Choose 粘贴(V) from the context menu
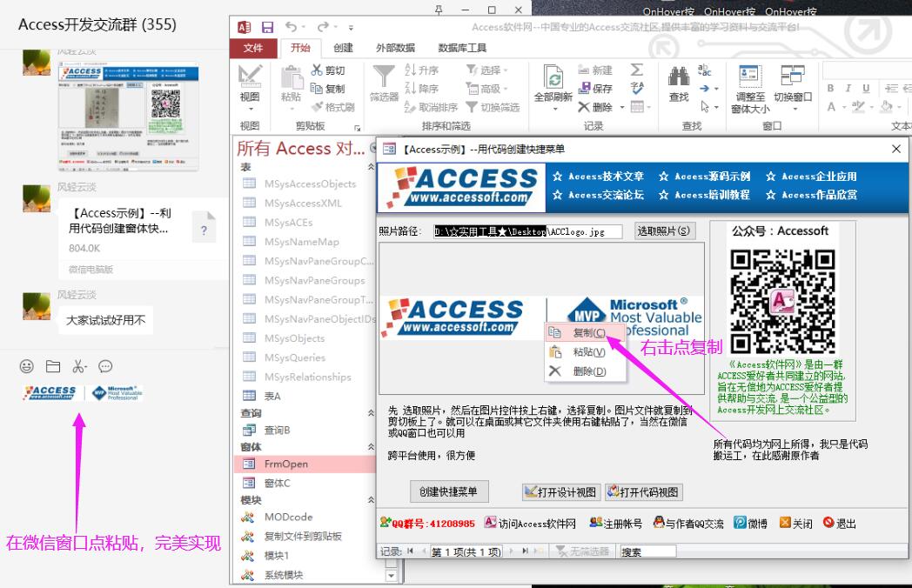Screen dimensions: 912x588 tap(585, 352)
